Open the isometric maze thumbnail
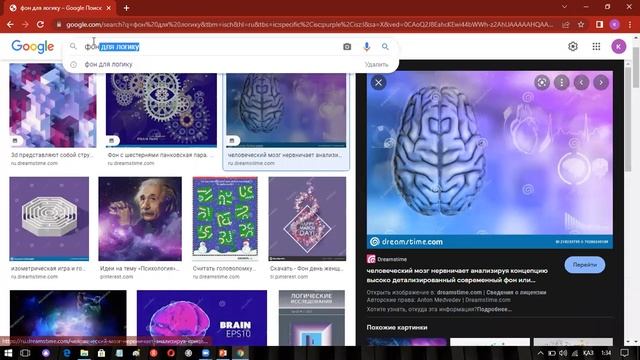Screen dimensions: 640x360 49,219
